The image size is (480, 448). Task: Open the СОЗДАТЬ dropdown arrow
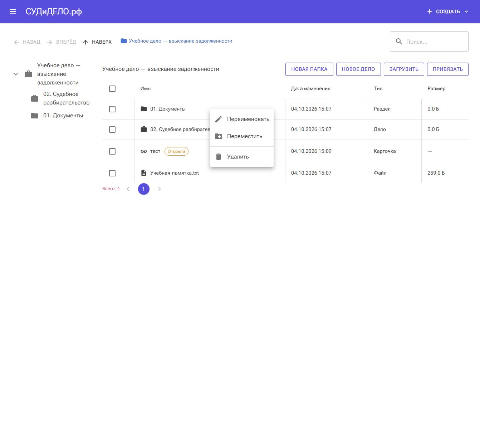coord(466,11)
